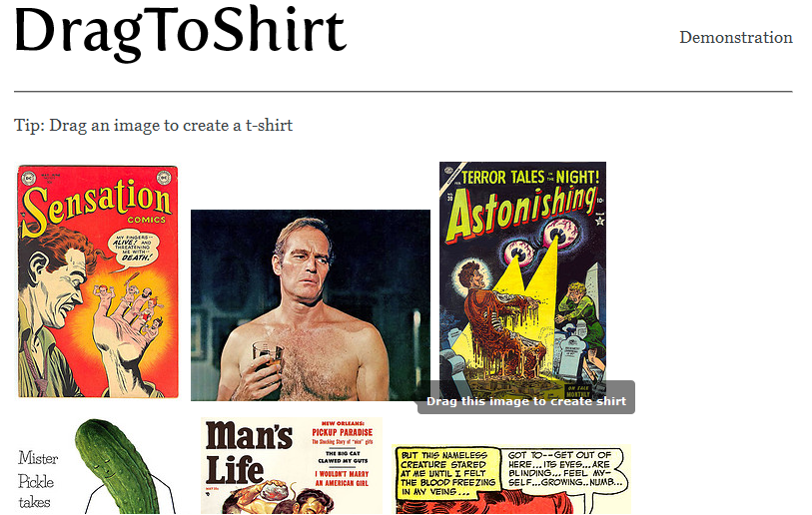The height and width of the screenshot is (515, 812).
Task: Select the Astonishing comic cover
Action: coord(522,279)
